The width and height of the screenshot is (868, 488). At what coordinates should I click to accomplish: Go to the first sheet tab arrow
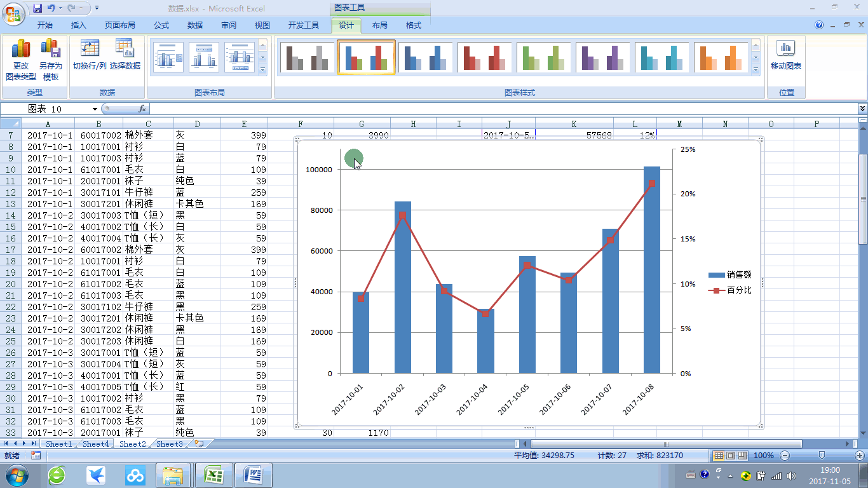7,444
